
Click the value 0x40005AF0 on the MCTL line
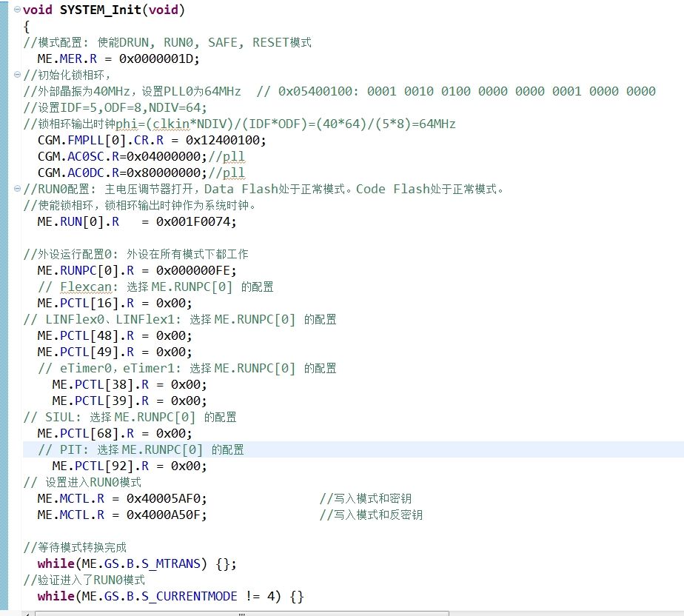point(163,498)
